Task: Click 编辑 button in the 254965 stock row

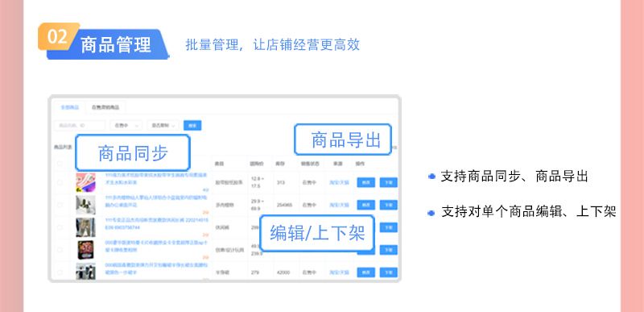Action: (x=366, y=205)
